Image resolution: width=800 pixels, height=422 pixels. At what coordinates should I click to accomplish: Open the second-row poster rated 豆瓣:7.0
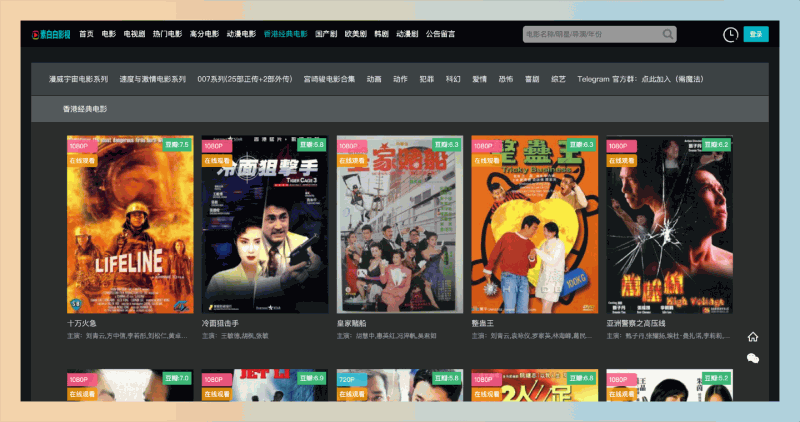point(130,385)
